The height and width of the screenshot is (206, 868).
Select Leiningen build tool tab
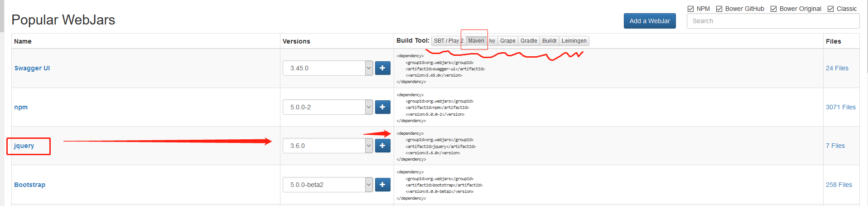coord(574,41)
